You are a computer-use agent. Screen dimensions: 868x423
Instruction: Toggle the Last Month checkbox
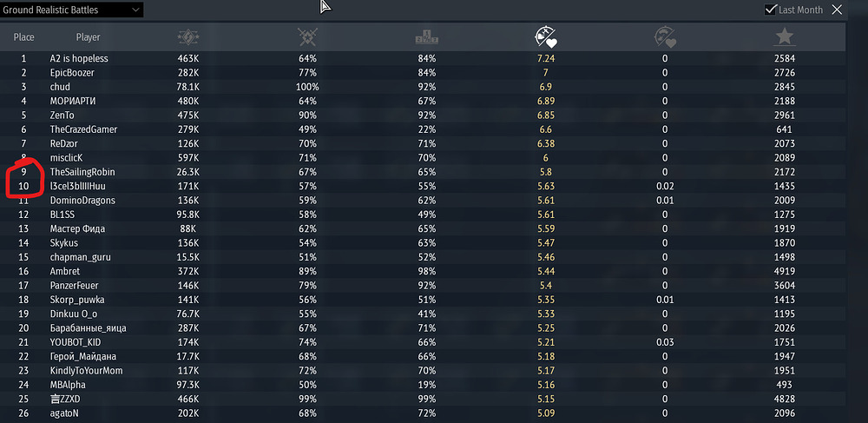point(770,10)
